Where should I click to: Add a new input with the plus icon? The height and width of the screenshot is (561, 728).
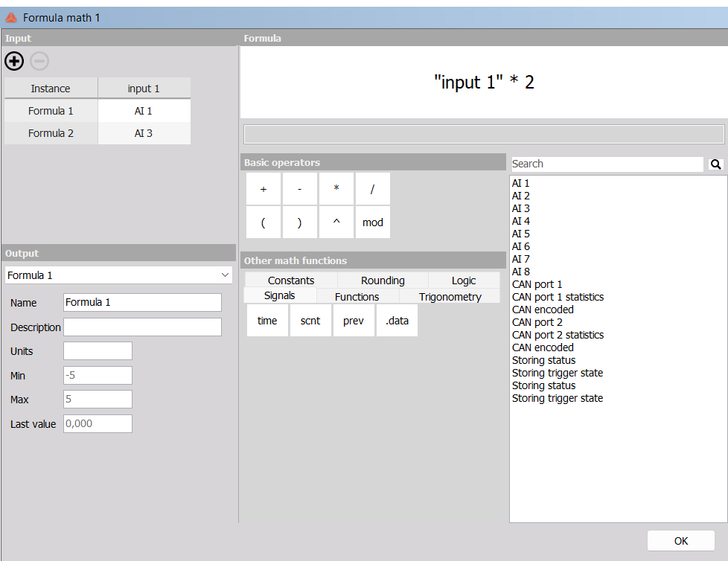pos(14,61)
